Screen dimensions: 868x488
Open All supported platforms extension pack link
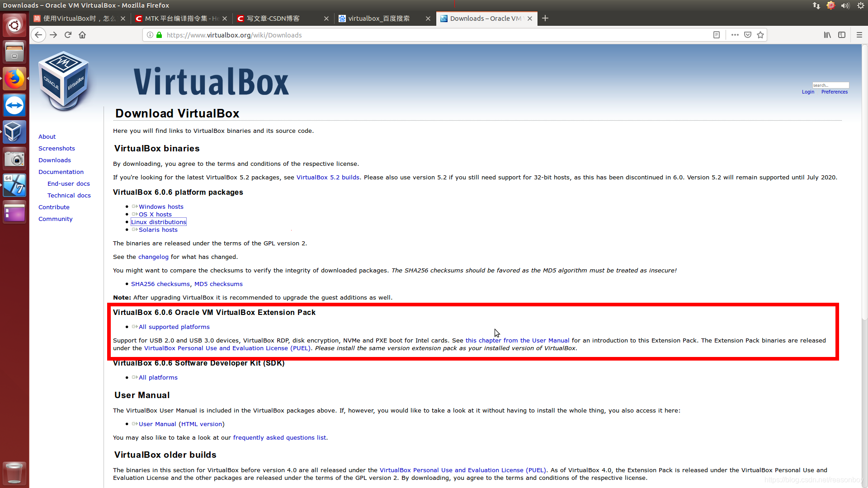(x=174, y=327)
